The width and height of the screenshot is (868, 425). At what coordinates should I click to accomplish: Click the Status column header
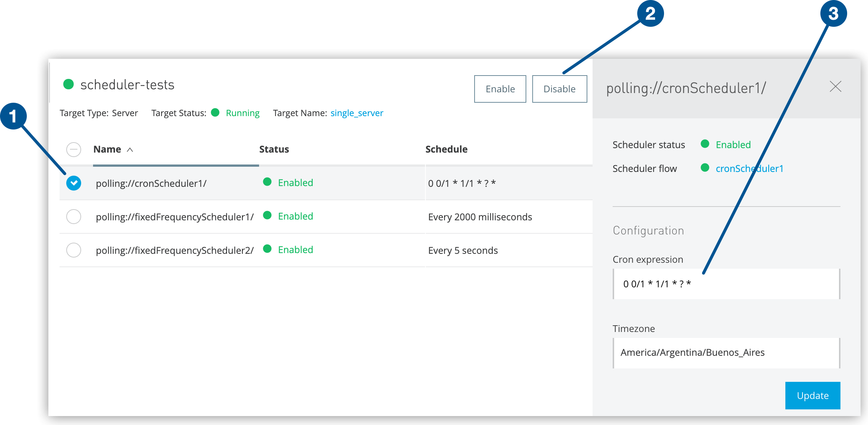coord(274,149)
